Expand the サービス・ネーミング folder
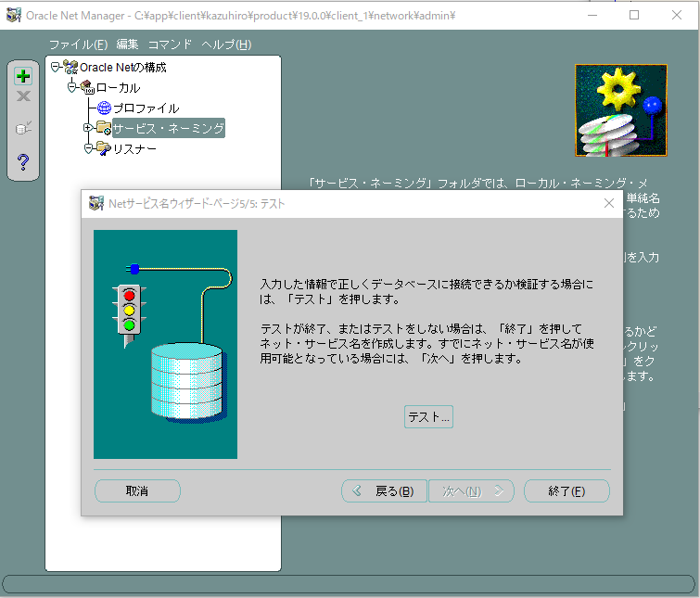The height and width of the screenshot is (598, 700). pos(88,128)
